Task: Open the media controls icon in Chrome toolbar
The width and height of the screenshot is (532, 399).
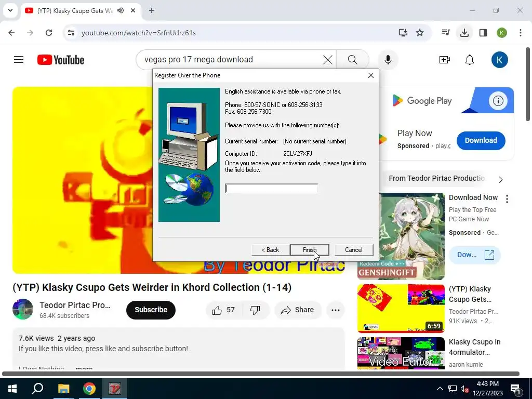Action: coord(445,33)
